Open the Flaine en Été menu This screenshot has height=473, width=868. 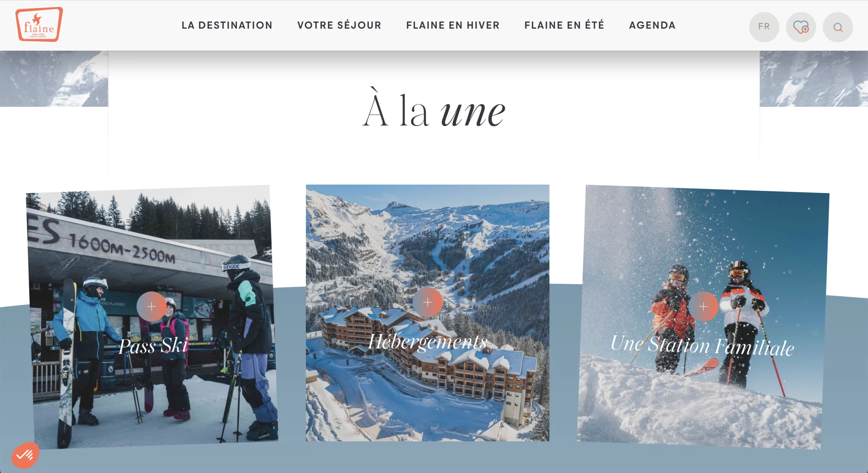[564, 25]
